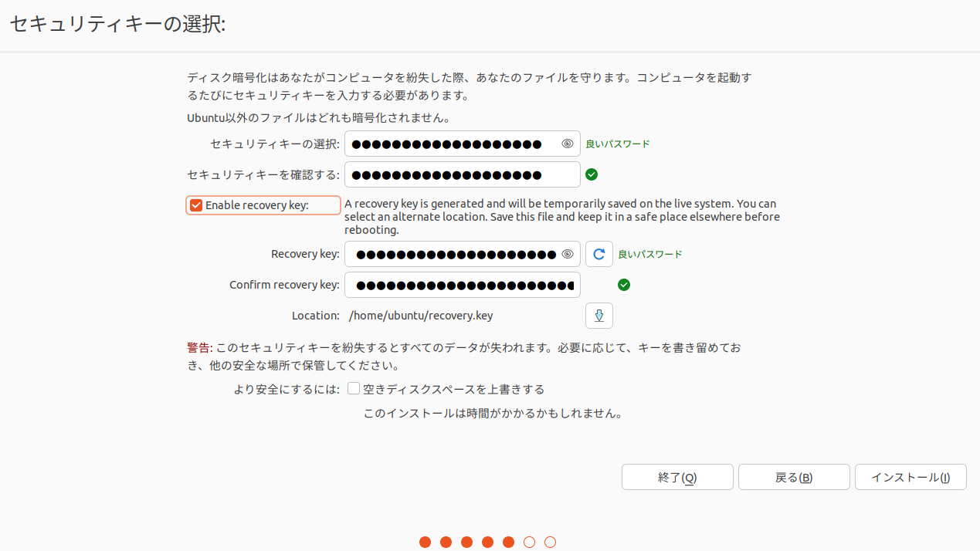This screenshot has height=551, width=980.
Task: Regenerate the Recovery key with the refresh icon
Action: (x=599, y=253)
